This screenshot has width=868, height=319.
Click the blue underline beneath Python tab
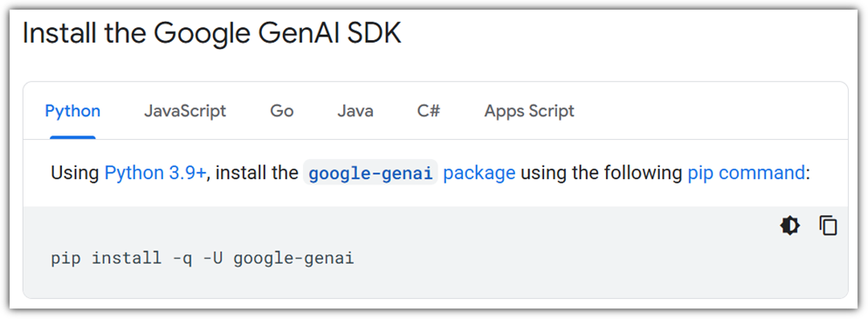point(72,137)
